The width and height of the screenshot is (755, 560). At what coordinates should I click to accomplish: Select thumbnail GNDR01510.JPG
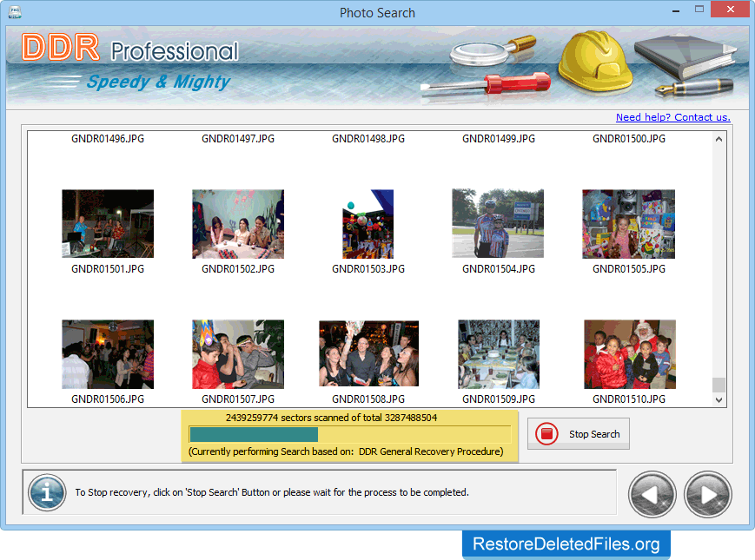pos(630,354)
